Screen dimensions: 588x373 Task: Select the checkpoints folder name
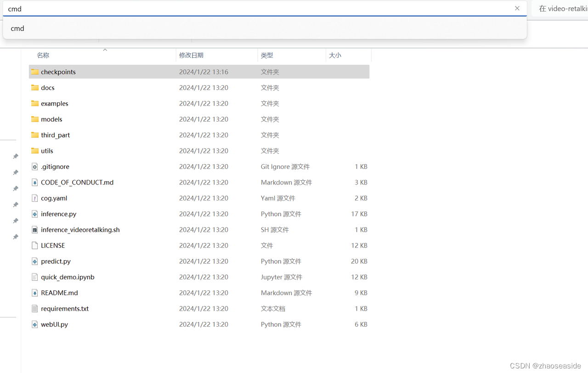pos(58,72)
